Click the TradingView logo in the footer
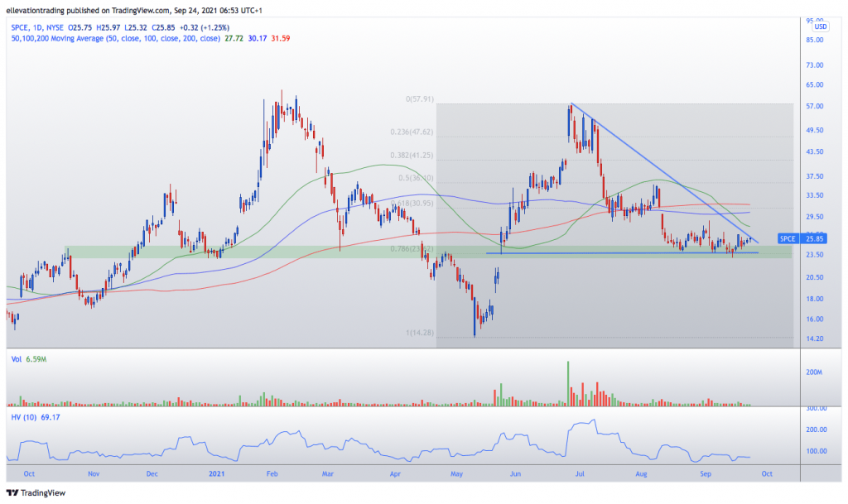This screenshot has height=504, width=848. tap(36, 492)
